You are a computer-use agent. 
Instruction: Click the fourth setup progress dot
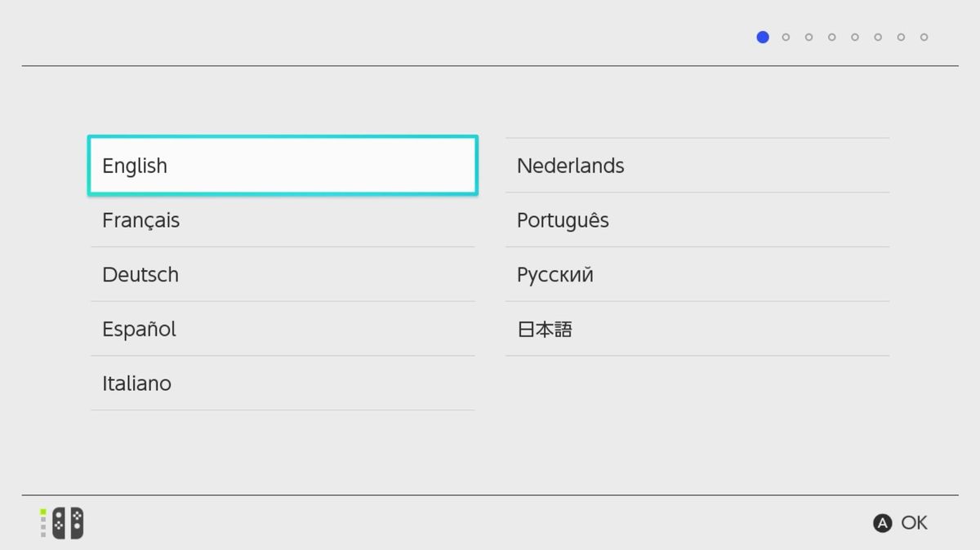(x=831, y=37)
